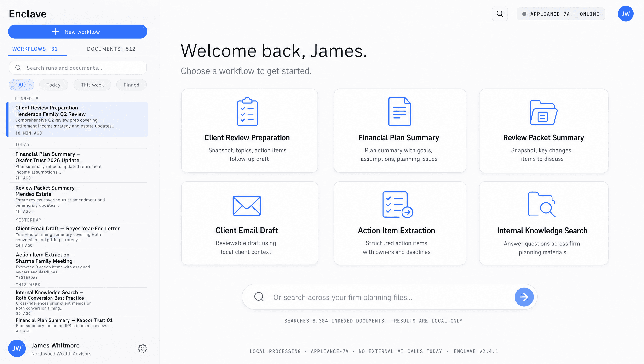The width and height of the screenshot is (644, 364).
Task: Click the PINNED section label
Action: click(x=23, y=98)
